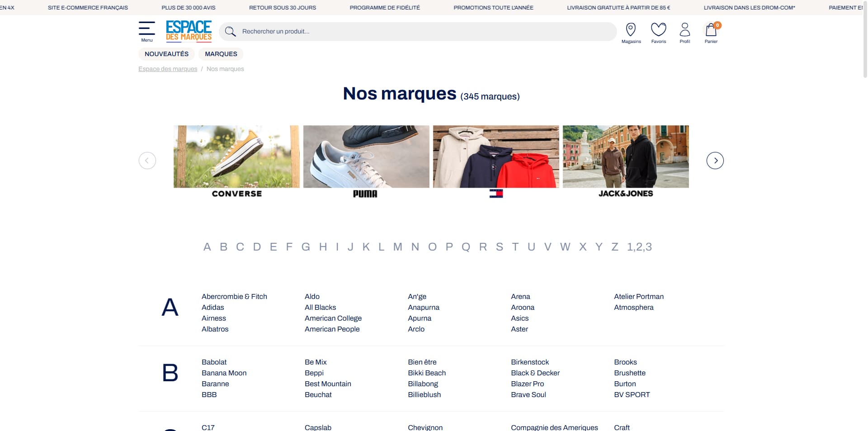Open the Profil user icon
The image size is (868, 431).
(x=685, y=33)
